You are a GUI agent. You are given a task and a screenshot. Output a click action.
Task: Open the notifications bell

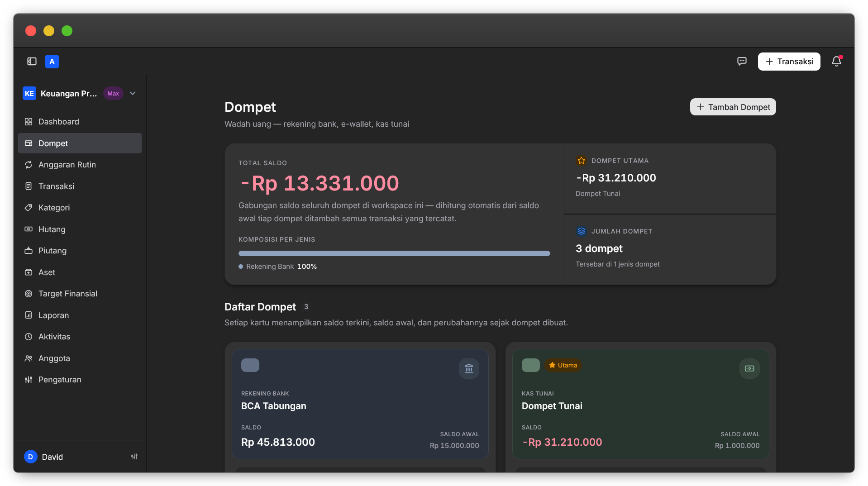pos(836,62)
